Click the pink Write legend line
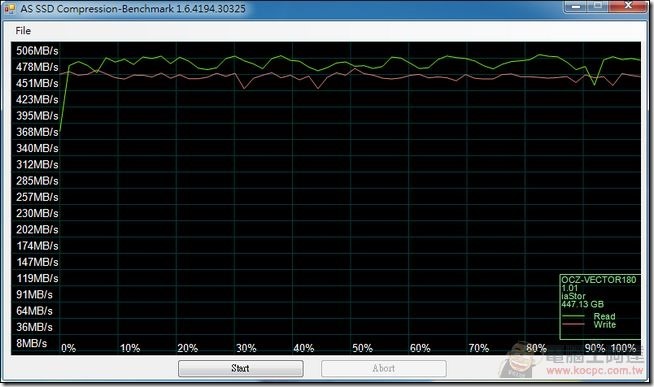 (574, 324)
